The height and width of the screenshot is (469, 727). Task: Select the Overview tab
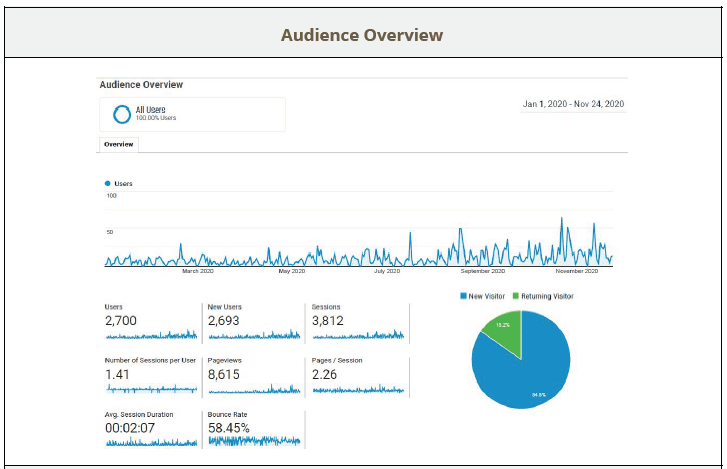119,145
